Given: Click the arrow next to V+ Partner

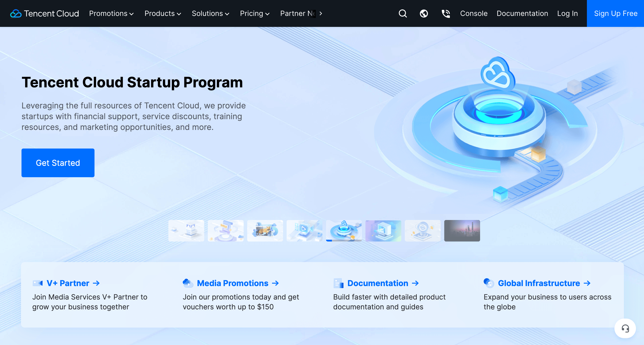Looking at the screenshot, I should pyautogui.click(x=96, y=283).
